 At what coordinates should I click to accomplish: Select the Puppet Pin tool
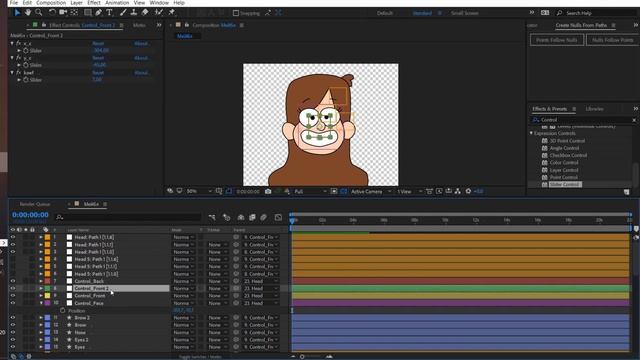tap(171, 13)
